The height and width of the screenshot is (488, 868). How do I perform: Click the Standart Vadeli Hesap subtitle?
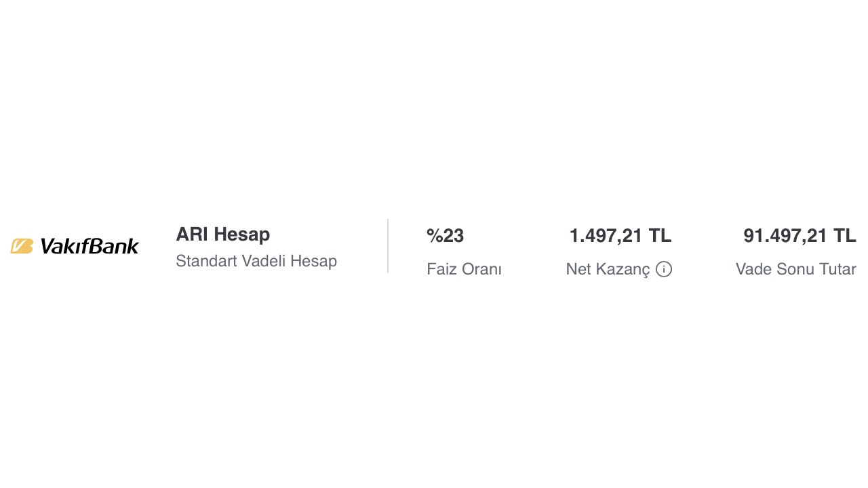(x=256, y=261)
